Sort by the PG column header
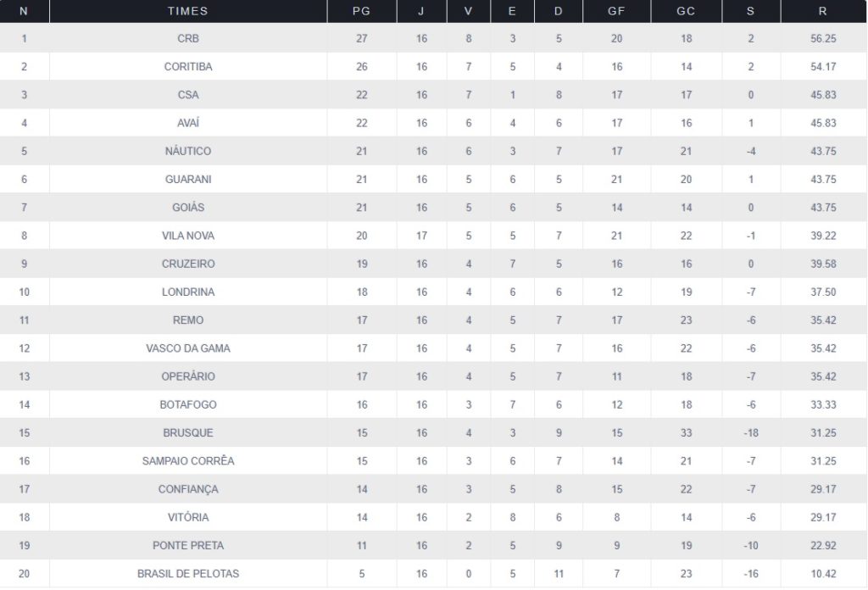 point(362,11)
